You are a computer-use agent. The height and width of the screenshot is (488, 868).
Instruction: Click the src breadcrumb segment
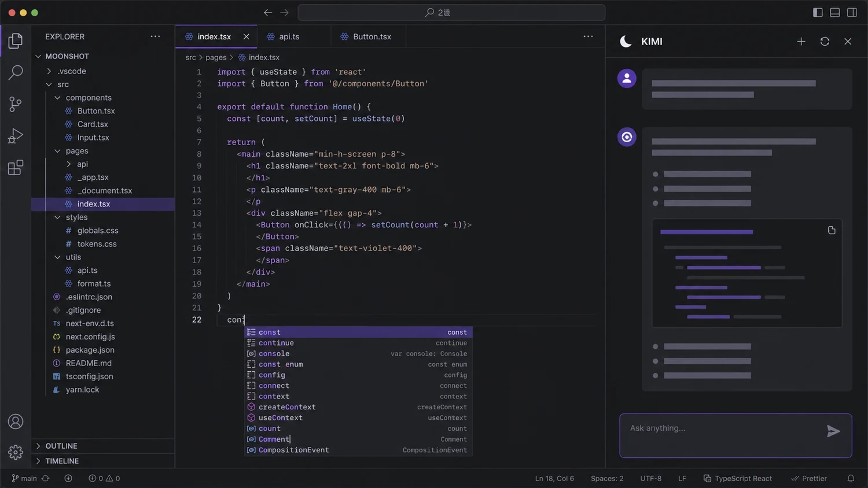point(191,57)
